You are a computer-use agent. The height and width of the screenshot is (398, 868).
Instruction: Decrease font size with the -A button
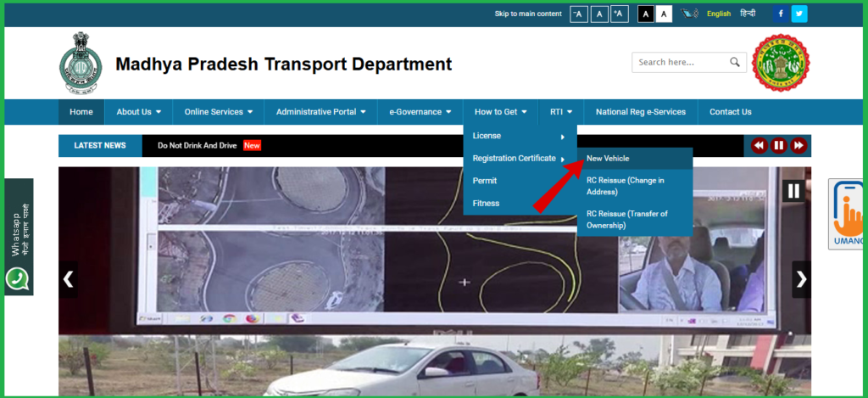(x=578, y=14)
